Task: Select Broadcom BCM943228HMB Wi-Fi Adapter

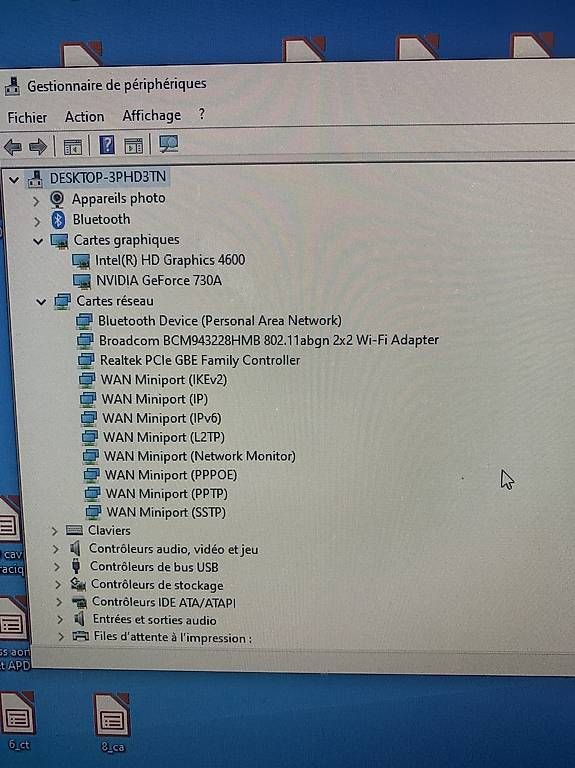Action: tap(268, 340)
